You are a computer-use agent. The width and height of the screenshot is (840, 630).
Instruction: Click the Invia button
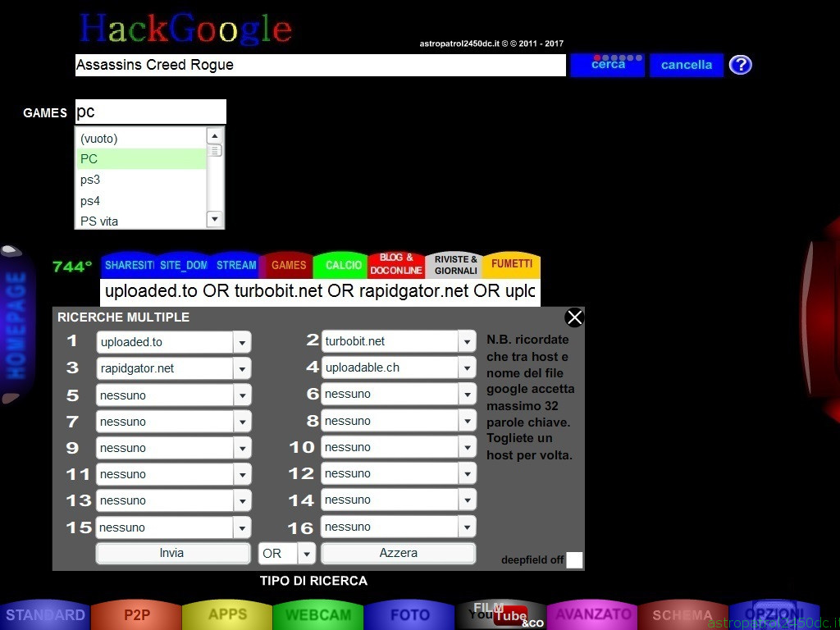pos(172,553)
